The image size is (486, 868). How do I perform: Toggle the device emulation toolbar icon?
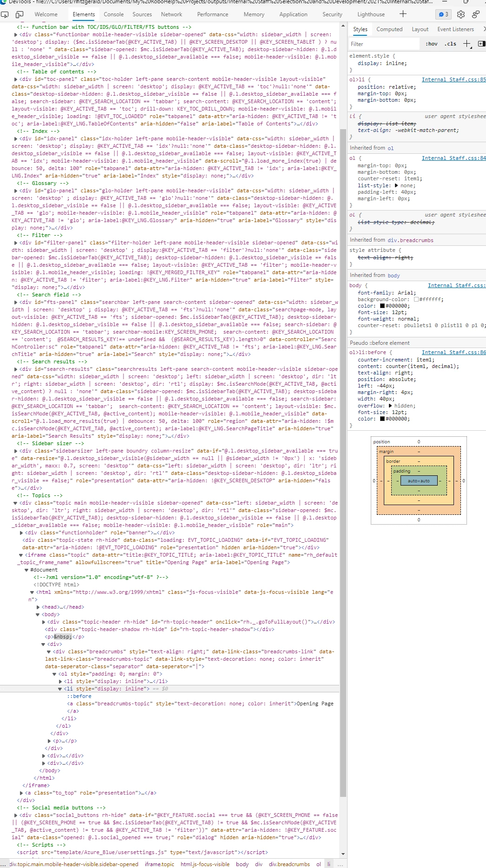(20, 14)
